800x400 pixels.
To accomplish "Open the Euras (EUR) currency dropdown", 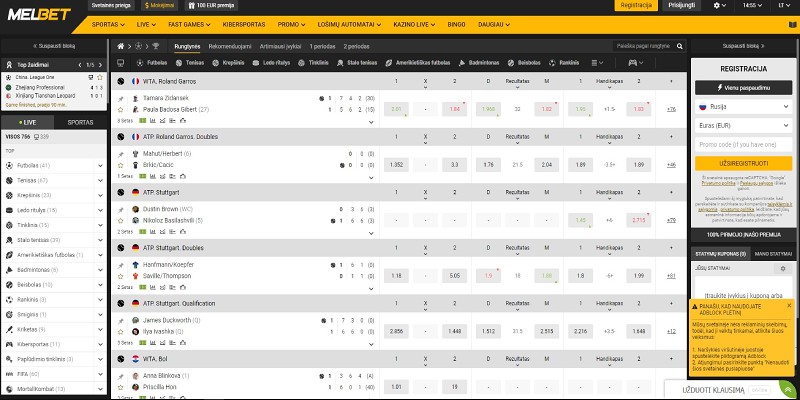I will pos(742,126).
